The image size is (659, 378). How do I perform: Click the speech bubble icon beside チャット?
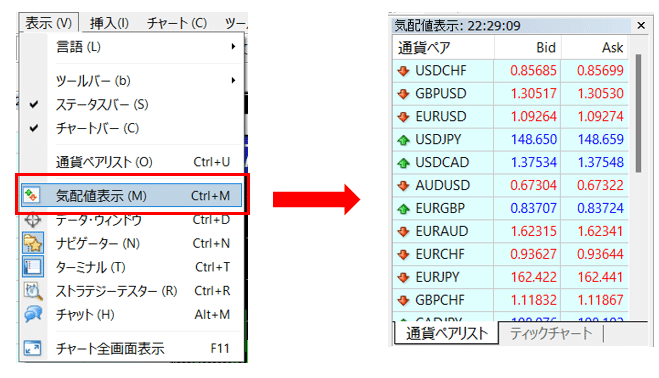pos(33,314)
